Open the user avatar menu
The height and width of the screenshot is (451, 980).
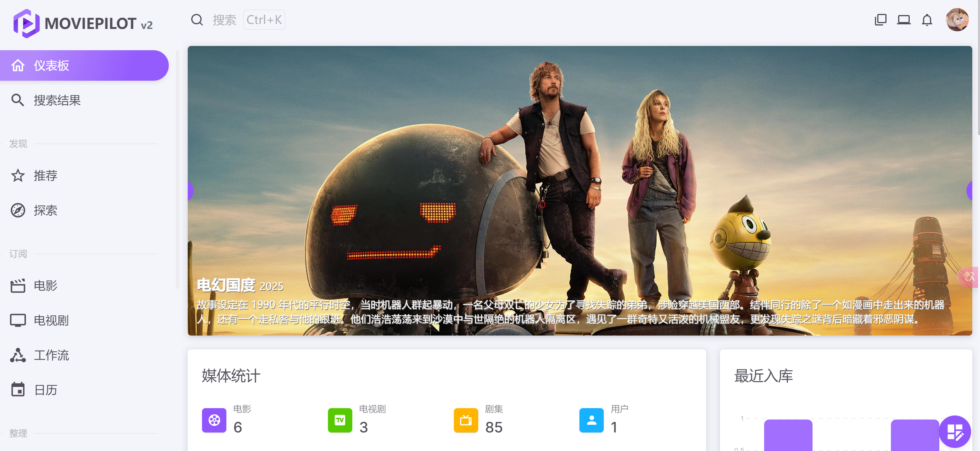[957, 20]
